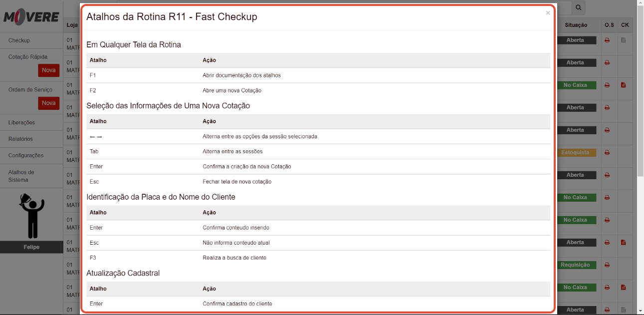Click heading Atualização Cadastral

pos(123,273)
